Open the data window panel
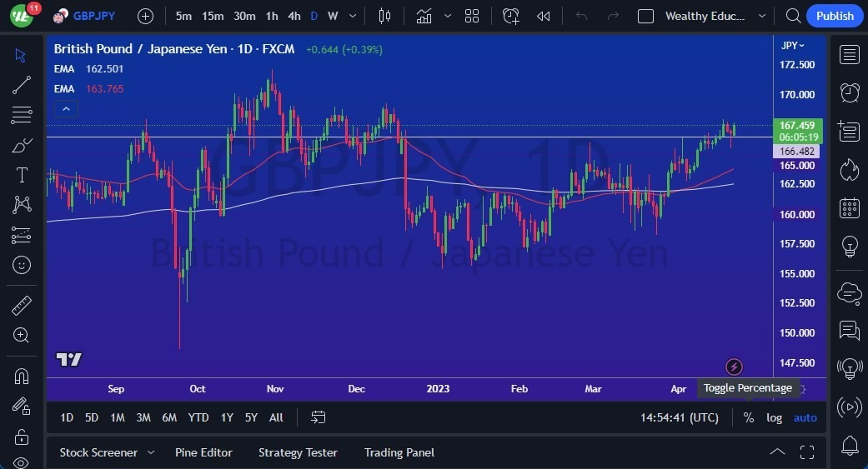 849,131
